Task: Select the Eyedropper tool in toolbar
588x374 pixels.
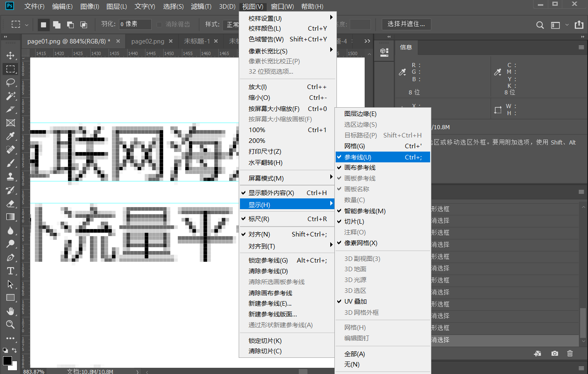Action: pyautogui.click(x=10, y=136)
